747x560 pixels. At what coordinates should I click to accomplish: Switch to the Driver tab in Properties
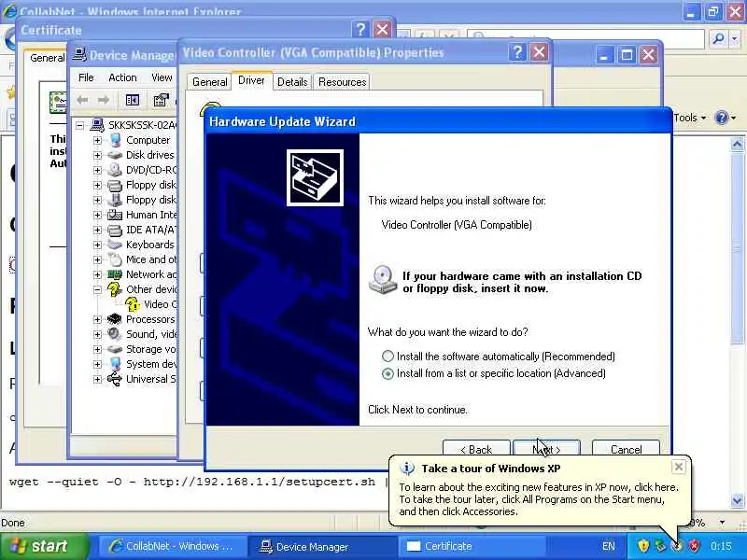point(251,80)
